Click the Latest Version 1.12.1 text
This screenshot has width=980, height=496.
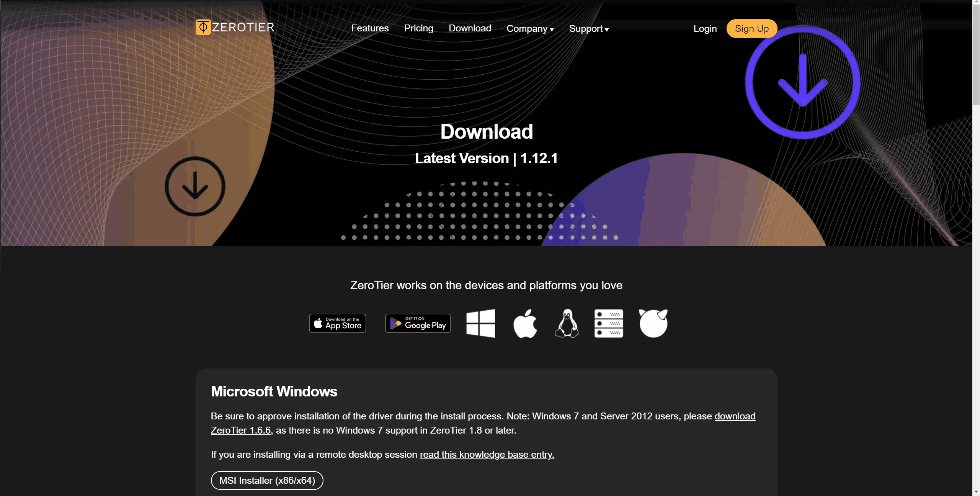486,158
